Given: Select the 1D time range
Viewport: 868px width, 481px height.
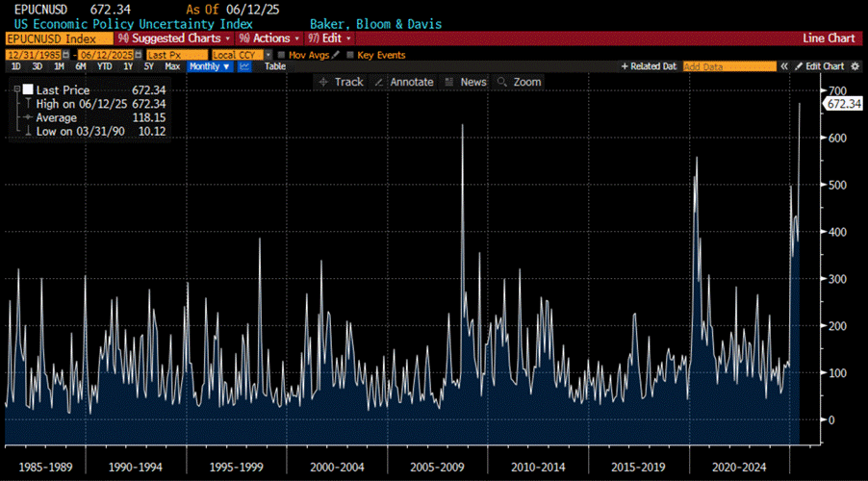Looking at the screenshot, I should tap(16, 66).
